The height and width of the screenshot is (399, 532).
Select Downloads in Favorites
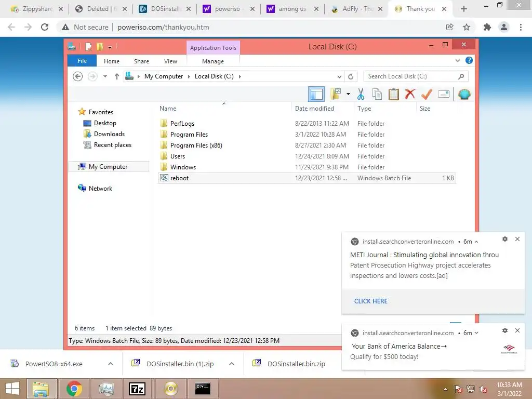[x=109, y=134]
